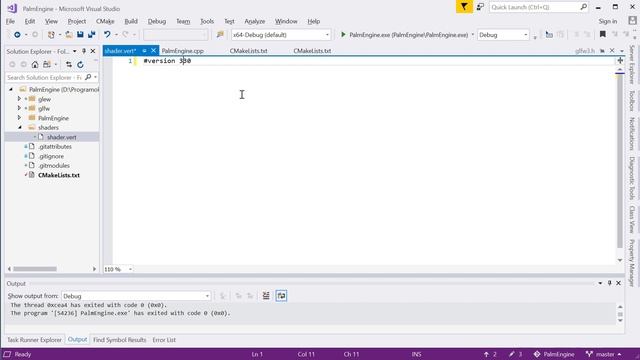The height and width of the screenshot is (360, 640).
Task: Open the CMake menu
Action: point(105,21)
